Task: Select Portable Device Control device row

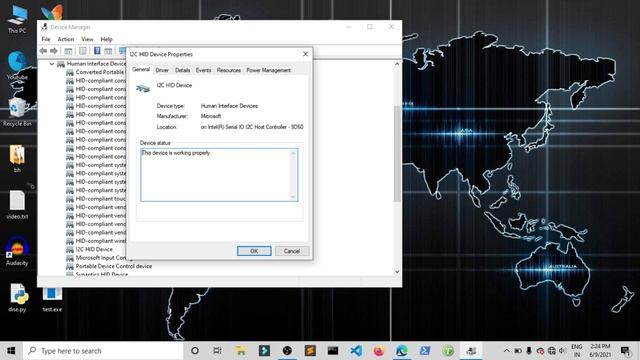Action: click(109, 266)
